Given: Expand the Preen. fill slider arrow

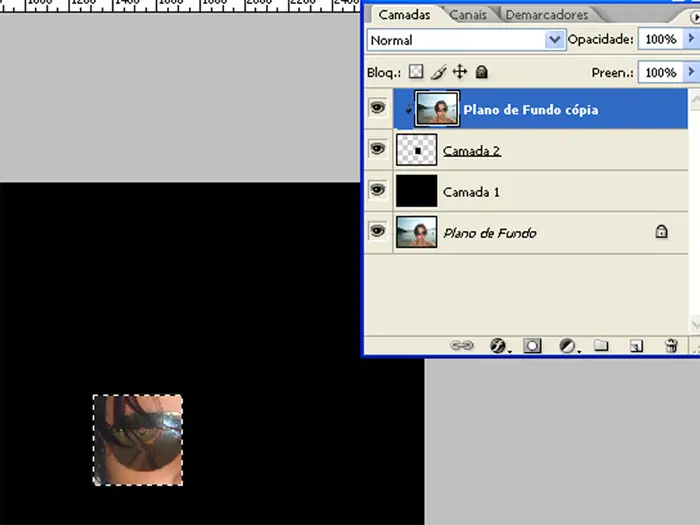Looking at the screenshot, I should [x=691, y=72].
